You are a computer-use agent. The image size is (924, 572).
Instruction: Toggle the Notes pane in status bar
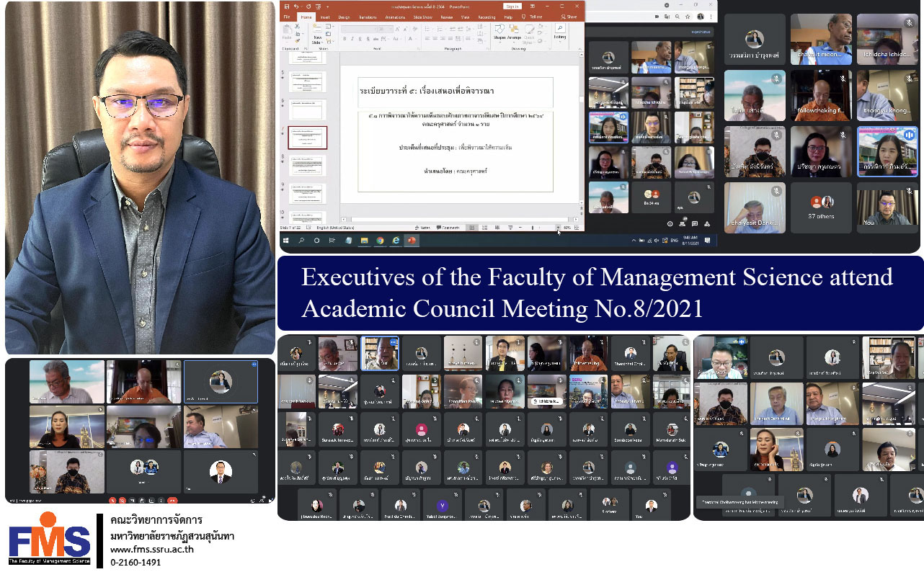point(424,228)
